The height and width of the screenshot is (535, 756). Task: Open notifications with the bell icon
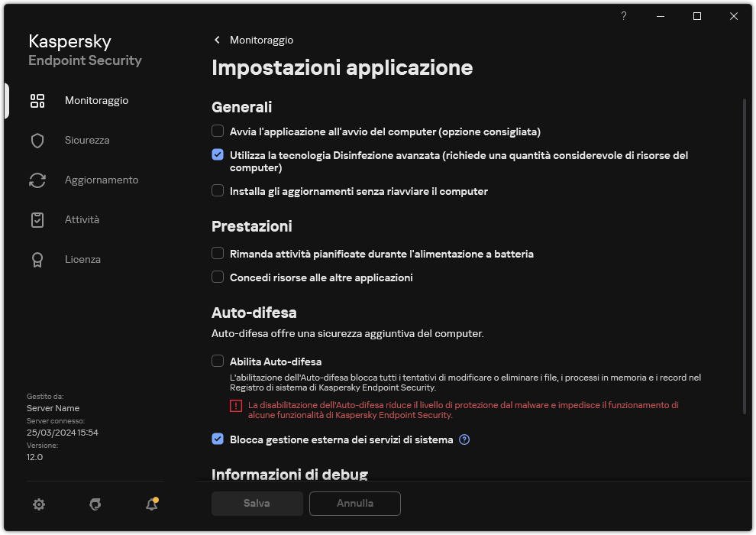pos(151,504)
